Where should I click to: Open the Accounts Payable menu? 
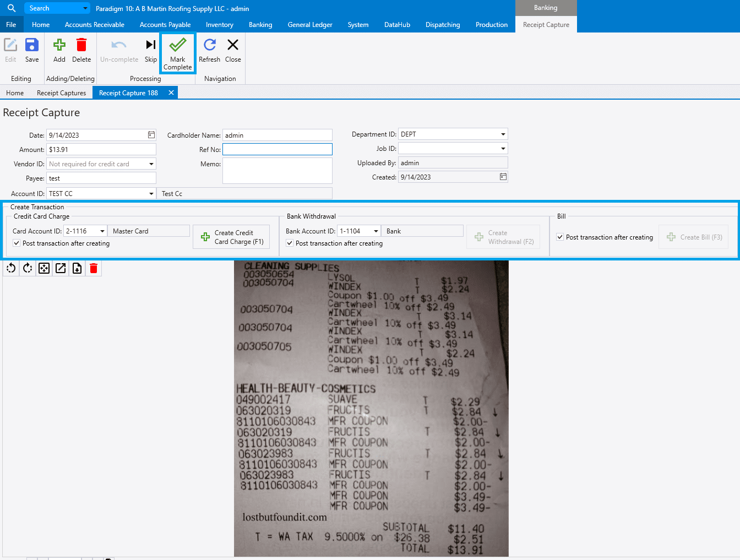click(165, 25)
